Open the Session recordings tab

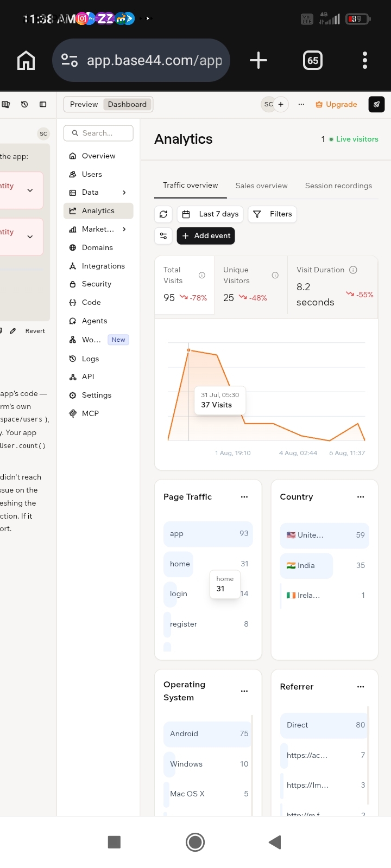[338, 186]
